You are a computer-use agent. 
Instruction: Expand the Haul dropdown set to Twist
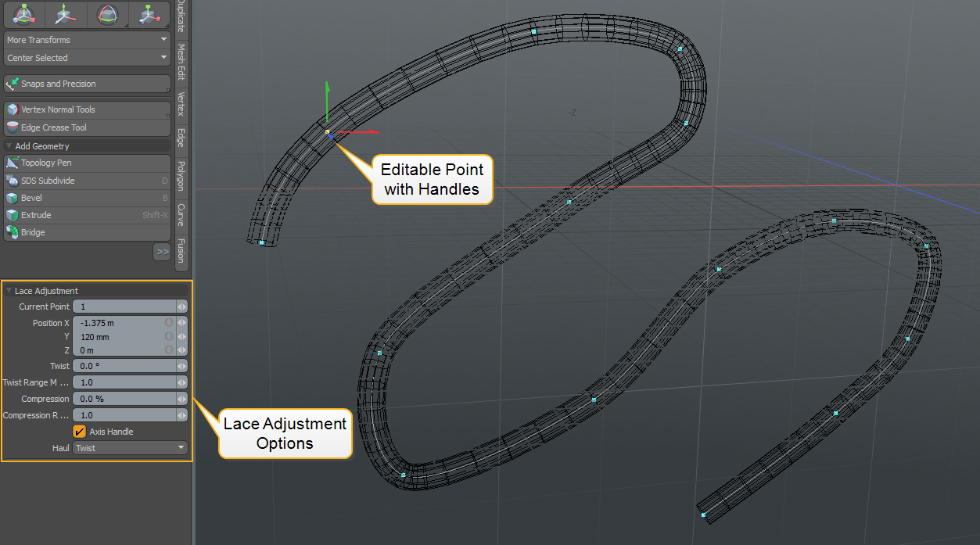click(130, 448)
